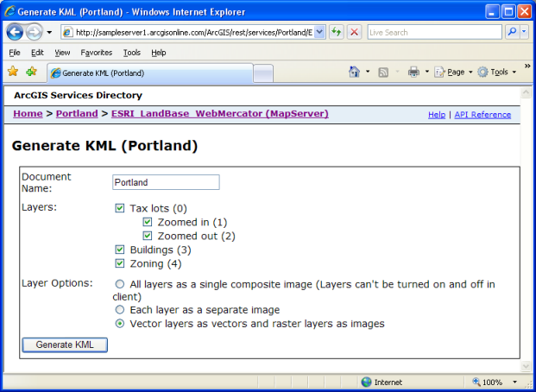Uncheck the Zoomed out (2) checkbox
Viewport: 536px width, 392px height.
coord(148,236)
